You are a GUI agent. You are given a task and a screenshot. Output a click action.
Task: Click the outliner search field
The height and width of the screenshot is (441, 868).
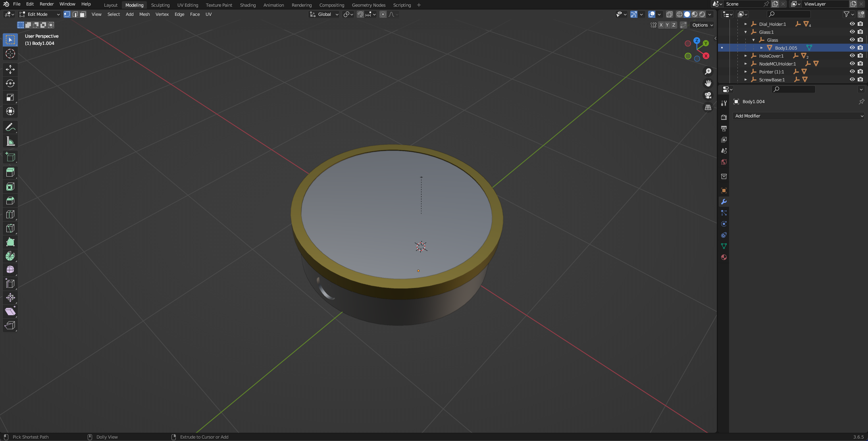[x=789, y=14]
